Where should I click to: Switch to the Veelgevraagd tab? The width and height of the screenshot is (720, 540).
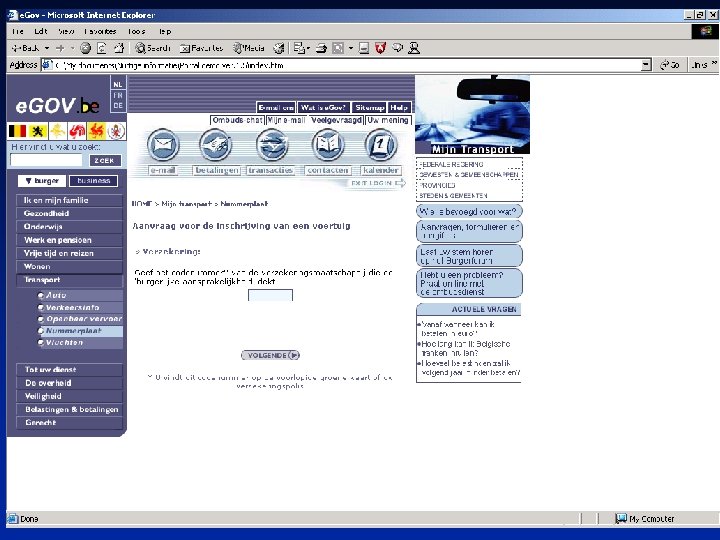[x=336, y=120]
